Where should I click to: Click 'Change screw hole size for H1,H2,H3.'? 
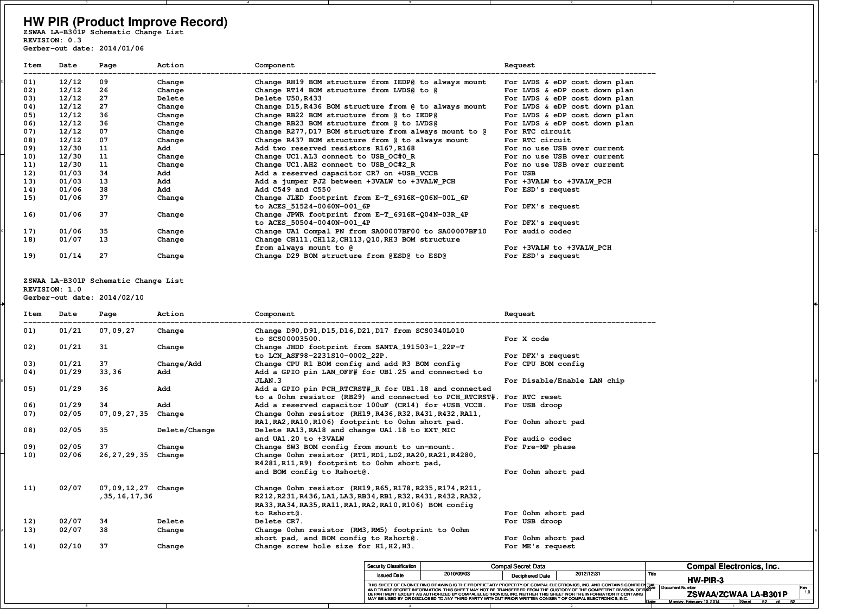[x=335, y=546]
